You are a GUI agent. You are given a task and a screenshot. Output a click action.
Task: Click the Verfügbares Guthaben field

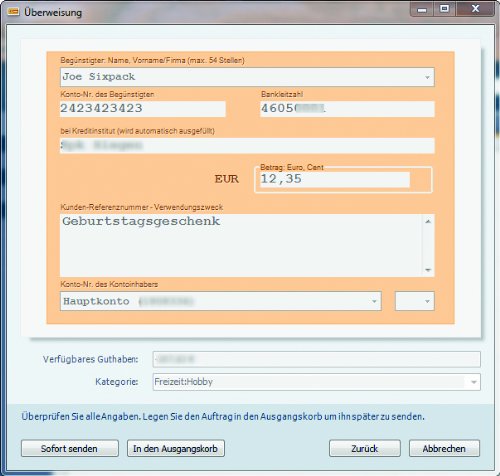pos(316,359)
